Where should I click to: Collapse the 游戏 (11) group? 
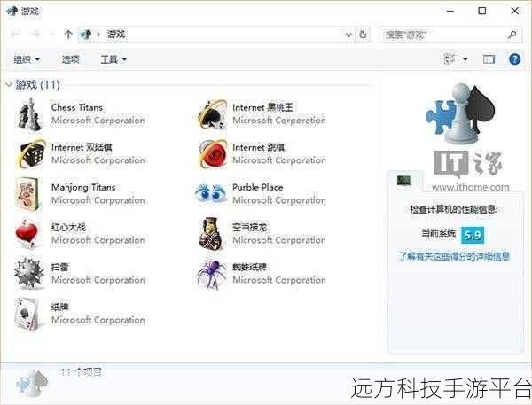pyautogui.click(x=9, y=84)
